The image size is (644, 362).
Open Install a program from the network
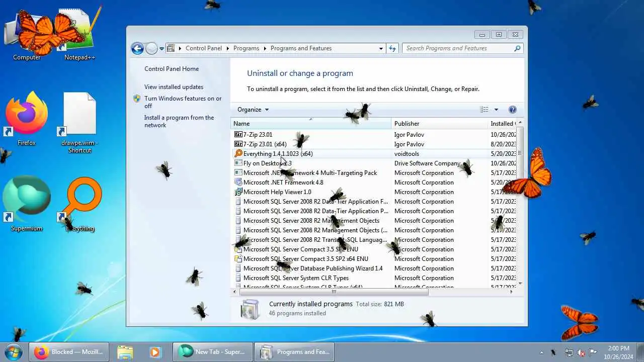point(179,121)
